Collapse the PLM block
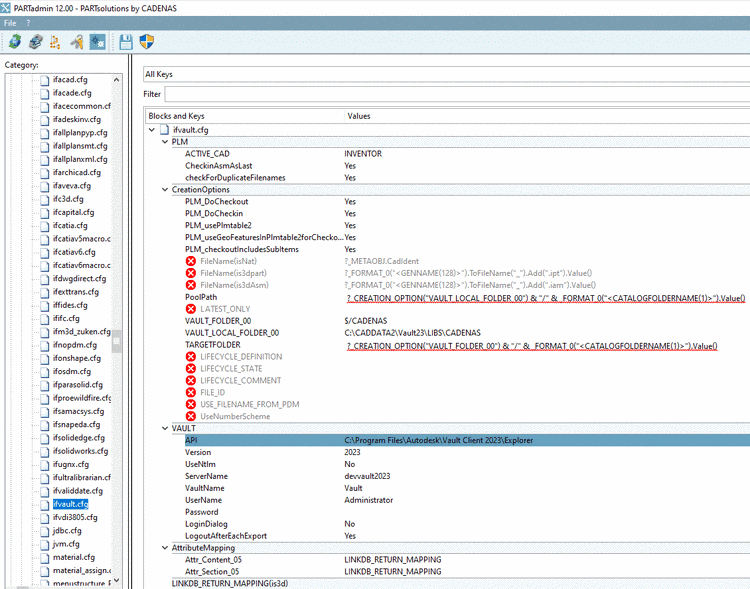This screenshot has width=750, height=589. [164, 142]
